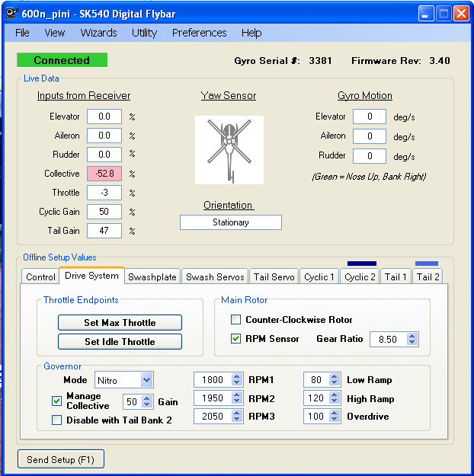Uncheck the RPM Sensor checkbox
Image resolution: width=474 pixels, height=476 pixels.
[x=235, y=338]
